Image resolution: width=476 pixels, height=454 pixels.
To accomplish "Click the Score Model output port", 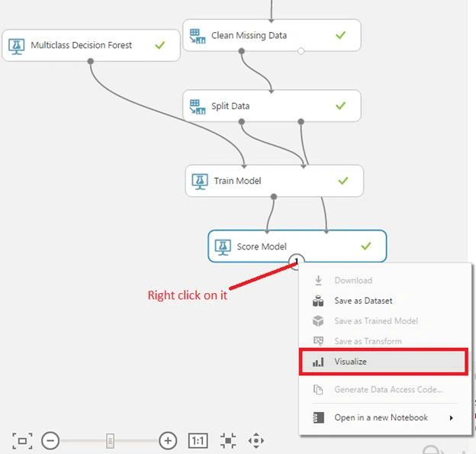I will 297,261.
